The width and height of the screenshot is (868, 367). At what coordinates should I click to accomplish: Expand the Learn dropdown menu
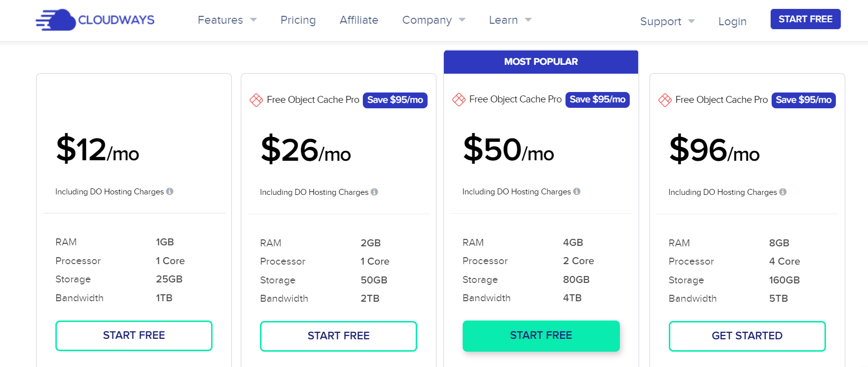(x=510, y=20)
